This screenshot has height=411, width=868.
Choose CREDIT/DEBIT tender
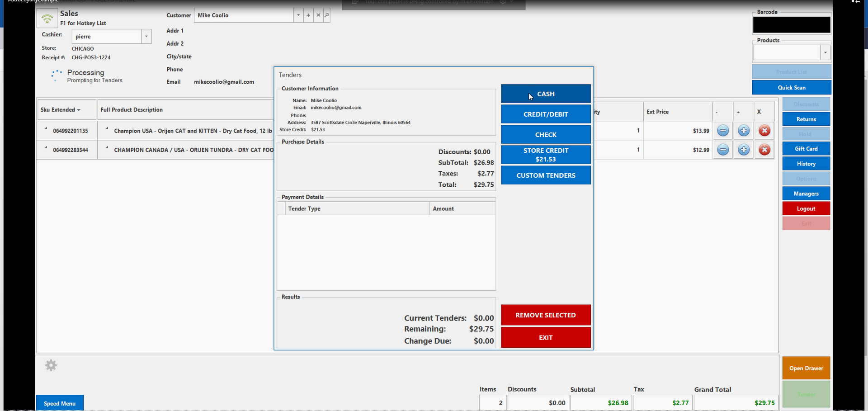[x=545, y=114]
